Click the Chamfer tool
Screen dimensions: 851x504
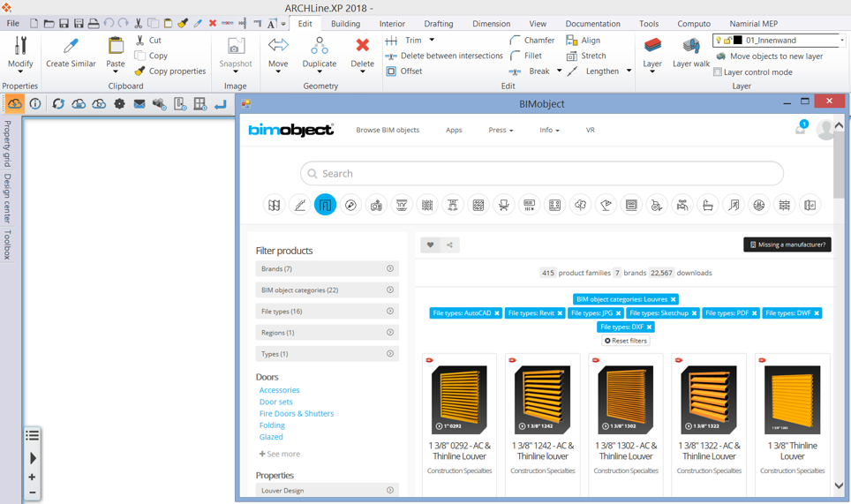(531, 40)
